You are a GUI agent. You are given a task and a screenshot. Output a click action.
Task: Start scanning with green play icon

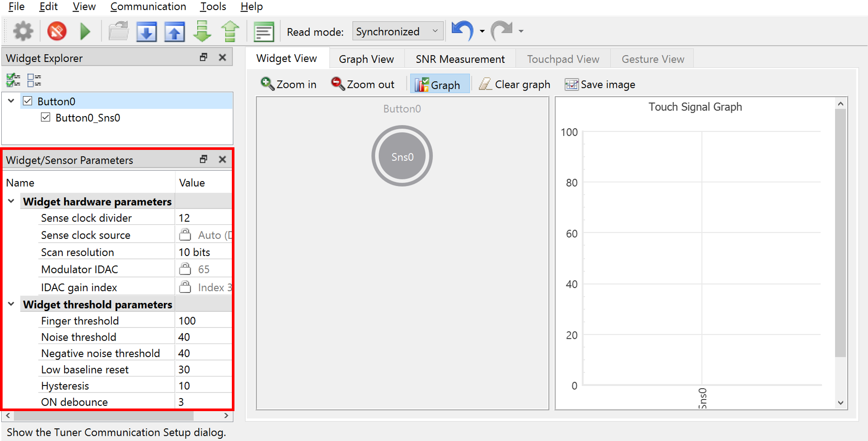[85, 31]
